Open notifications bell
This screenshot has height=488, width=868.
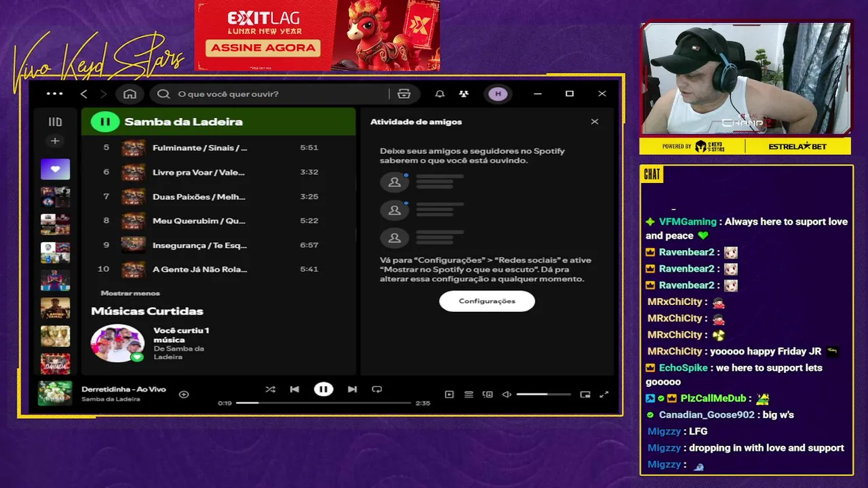(x=440, y=94)
